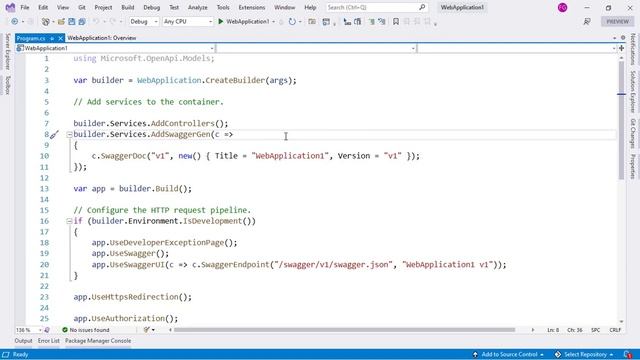Screen dimensions: 640x360
Task: Click the Undo arrow icon
Action: click(96, 22)
